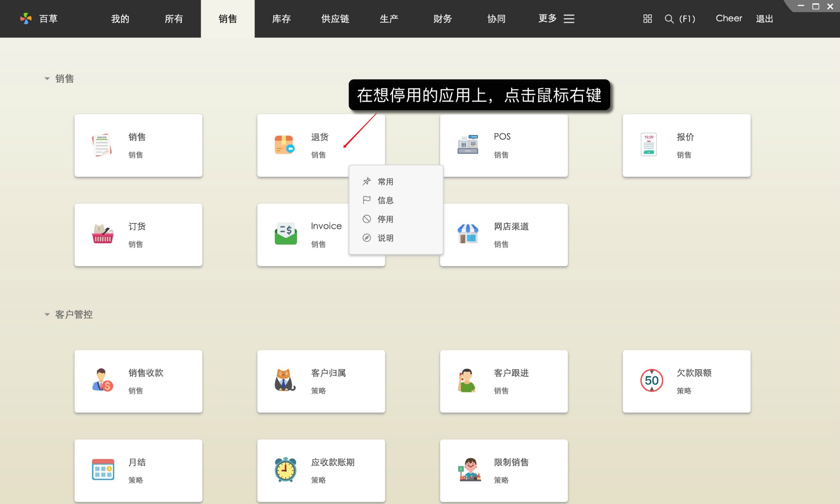Switch to the 所有 tab

[x=174, y=19]
